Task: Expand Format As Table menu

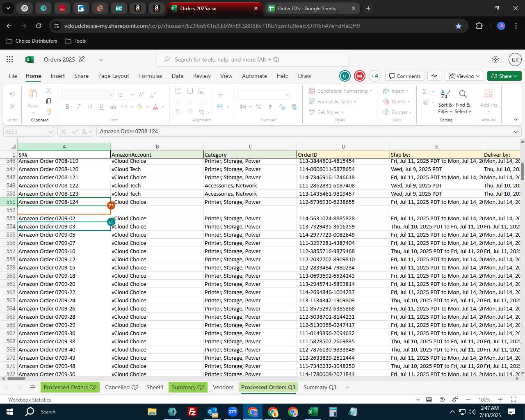Action: [x=333, y=101]
